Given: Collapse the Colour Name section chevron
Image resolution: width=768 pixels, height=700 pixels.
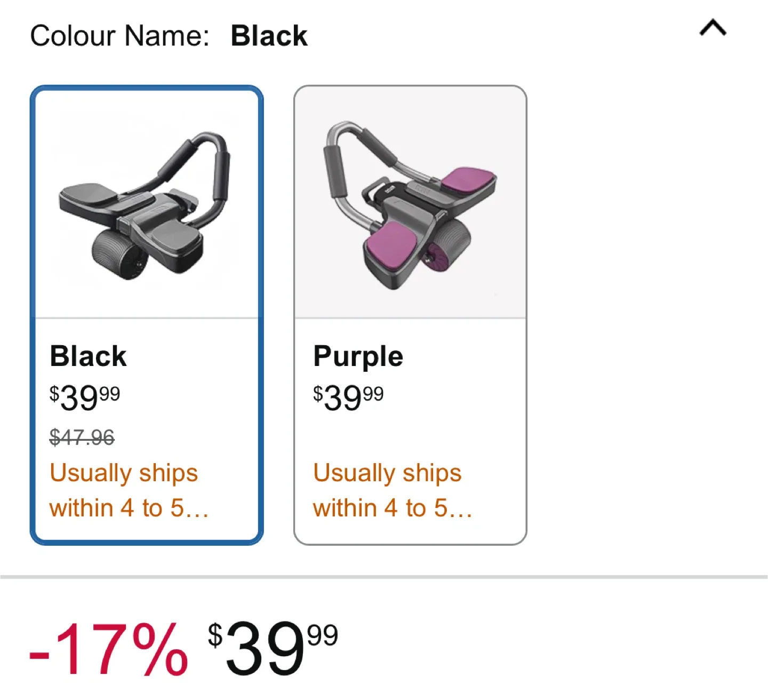Looking at the screenshot, I should pyautogui.click(x=713, y=28).
